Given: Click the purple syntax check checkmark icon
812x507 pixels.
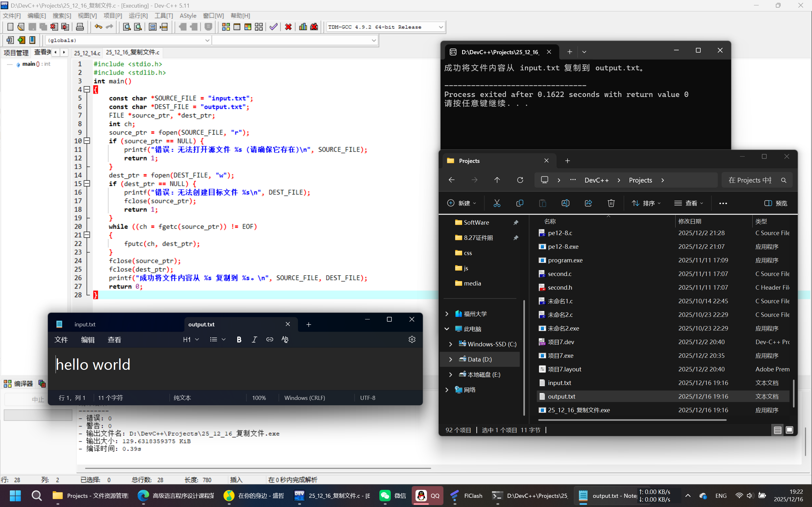Looking at the screenshot, I should point(273,27).
